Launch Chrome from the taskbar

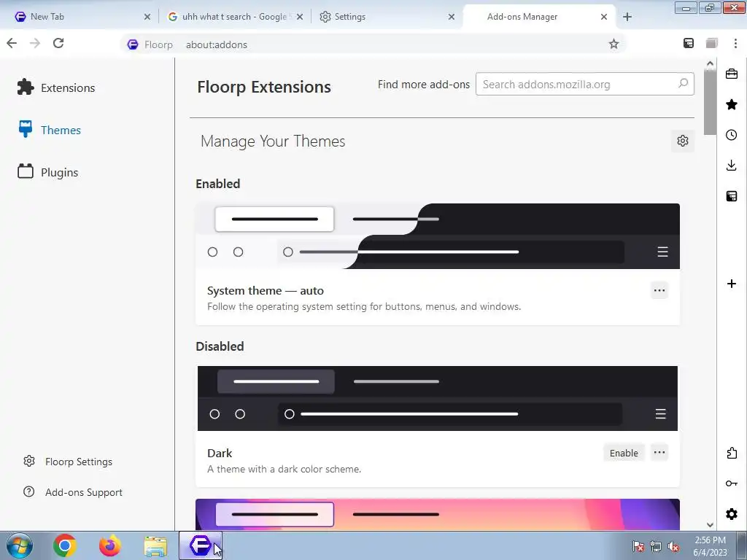click(65, 545)
